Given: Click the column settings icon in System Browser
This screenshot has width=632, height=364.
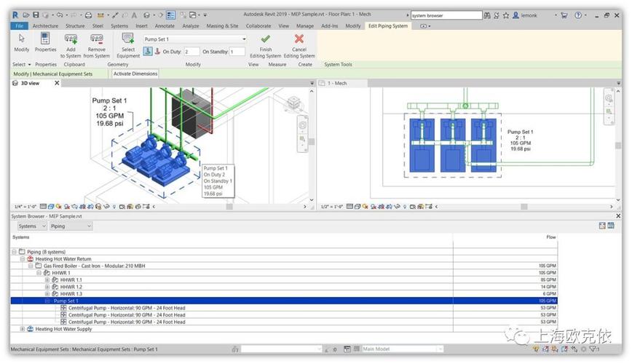Looking at the screenshot, I should click(x=611, y=226).
